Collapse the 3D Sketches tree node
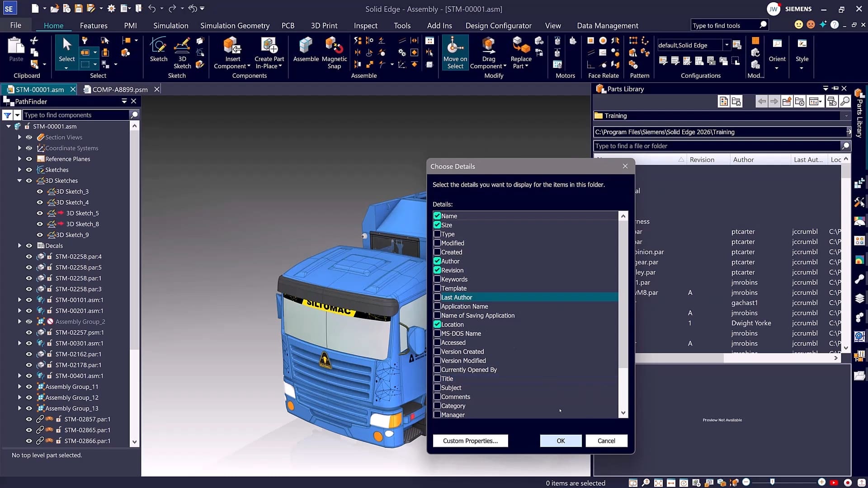This screenshot has width=868, height=488. click(19, 181)
